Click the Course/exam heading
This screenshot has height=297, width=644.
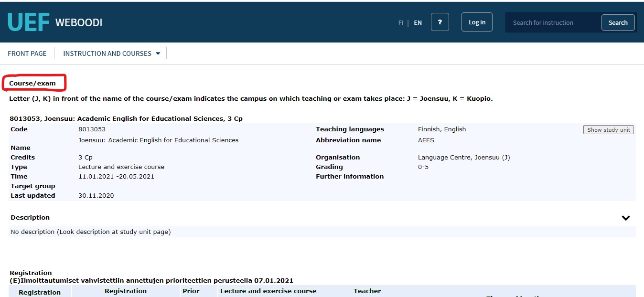(32, 83)
